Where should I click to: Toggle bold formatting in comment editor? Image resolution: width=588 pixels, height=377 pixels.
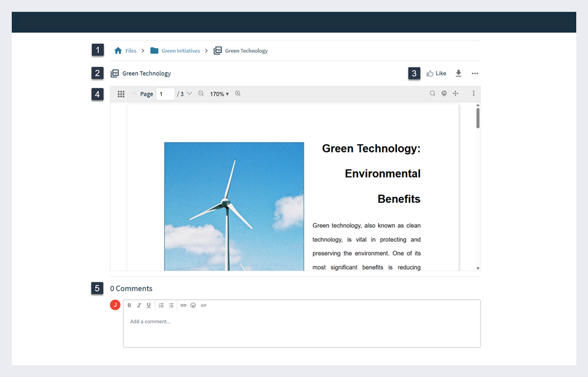[x=129, y=305]
